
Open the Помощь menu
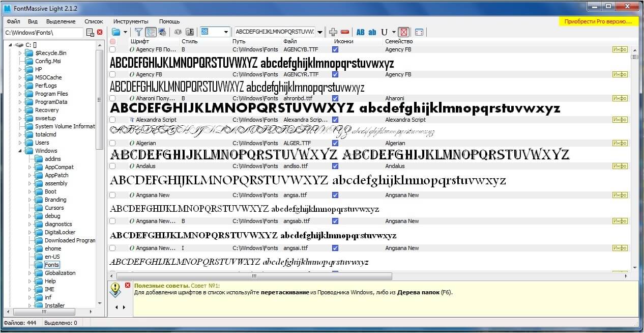(169, 21)
